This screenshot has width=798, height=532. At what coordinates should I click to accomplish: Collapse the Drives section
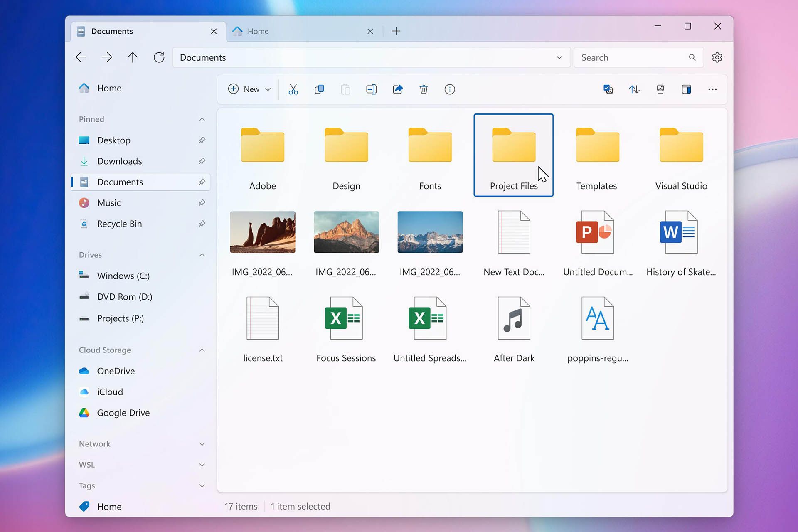pos(202,255)
